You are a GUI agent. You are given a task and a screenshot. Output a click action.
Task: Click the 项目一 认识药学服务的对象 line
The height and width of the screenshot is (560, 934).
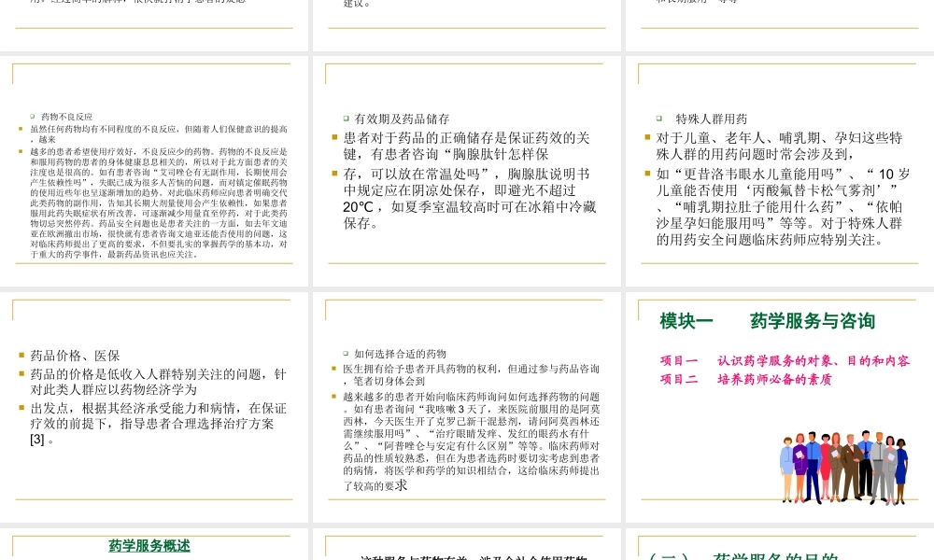click(783, 361)
